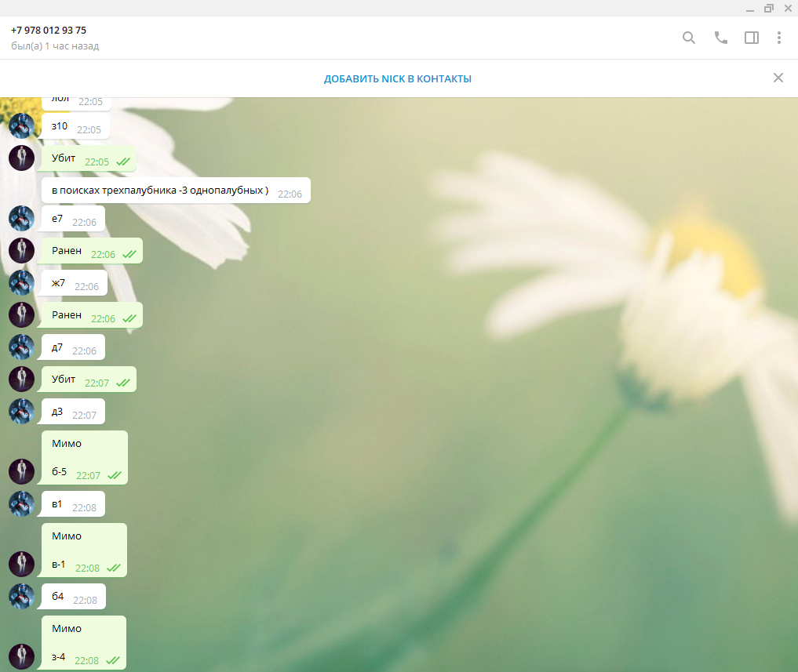Open my avatar next to first Убит message
The image size is (798, 672).
point(21,158)
